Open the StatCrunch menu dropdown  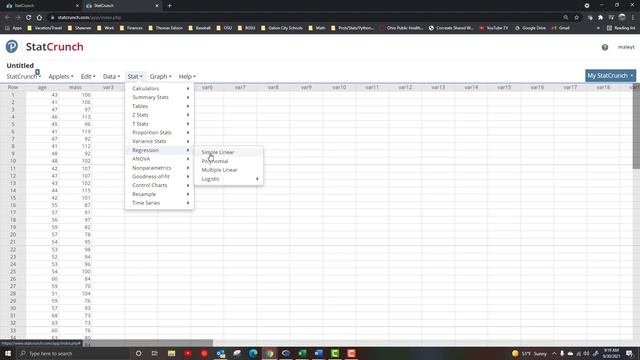23,76
